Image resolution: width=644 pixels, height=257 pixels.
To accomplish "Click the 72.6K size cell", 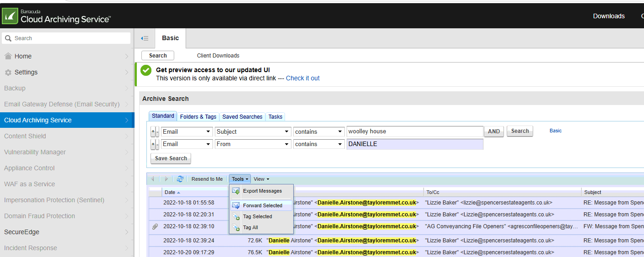I will click(254, 240).
